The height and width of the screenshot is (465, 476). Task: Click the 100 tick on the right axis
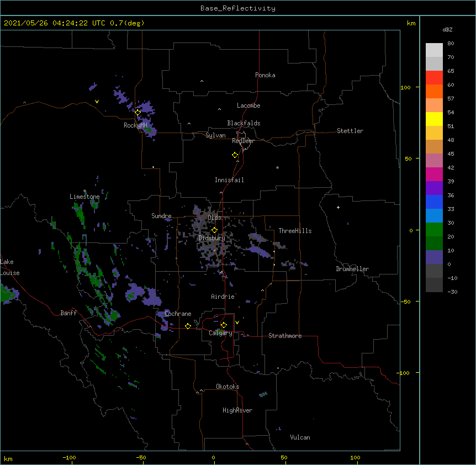(x=405, y=87)
